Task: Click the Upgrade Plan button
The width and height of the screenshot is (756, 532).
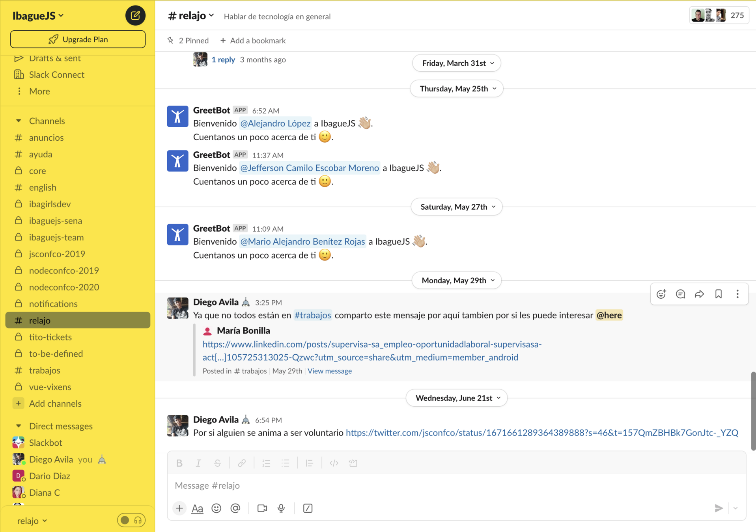Action: (x=78, y=39)
